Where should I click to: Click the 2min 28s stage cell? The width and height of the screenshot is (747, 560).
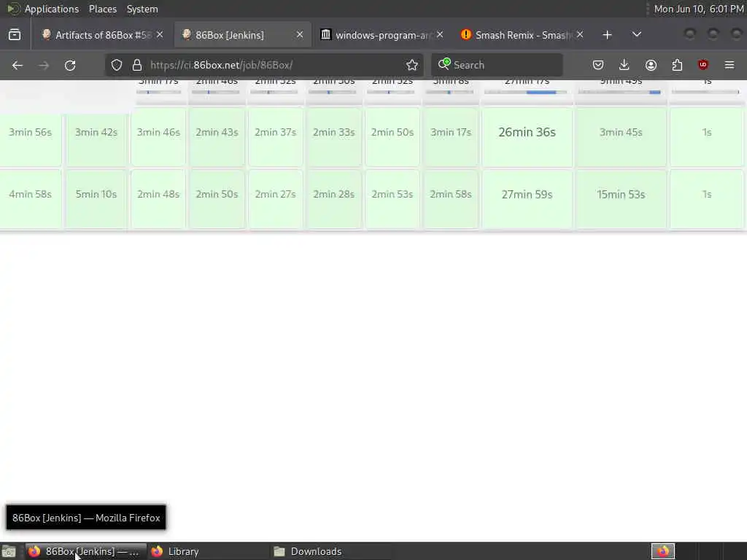point(334,199)
